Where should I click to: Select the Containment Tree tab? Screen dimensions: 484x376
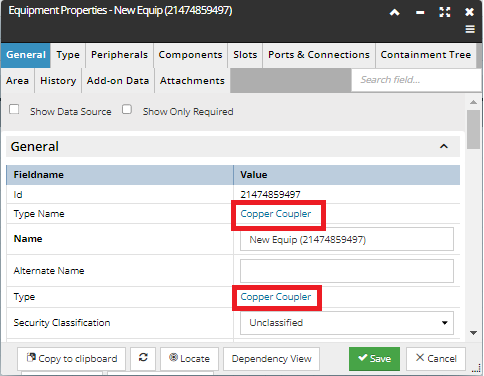426,55
